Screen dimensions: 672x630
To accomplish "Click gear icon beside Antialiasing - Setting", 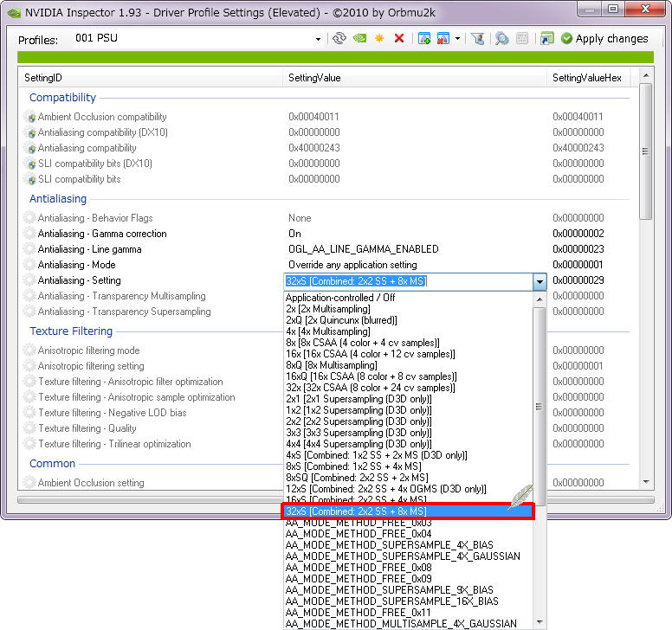I will (x=29, y=280).
